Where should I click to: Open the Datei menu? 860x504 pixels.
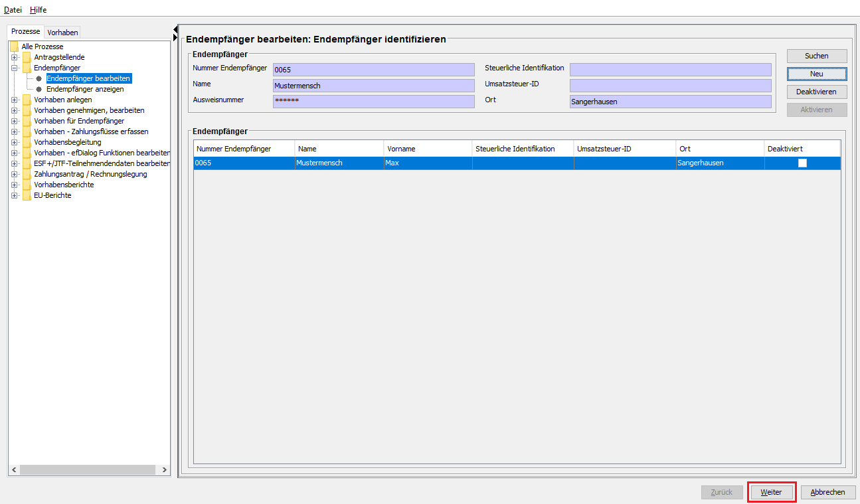[13, 10]
